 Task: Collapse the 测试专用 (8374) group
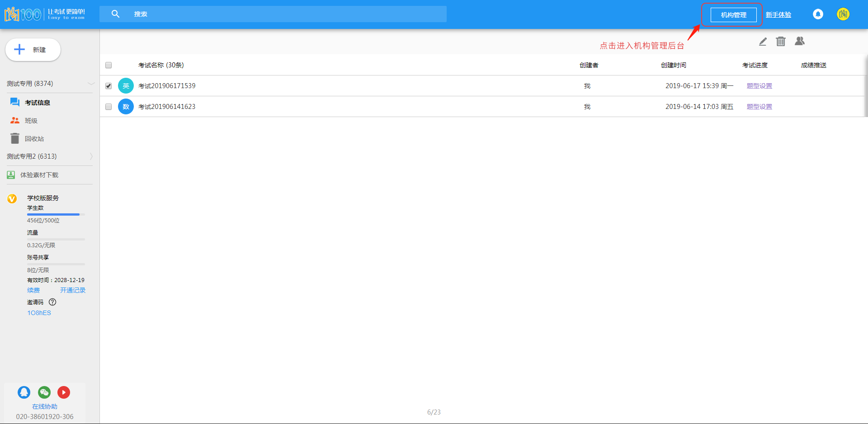[x=91, y=84]
